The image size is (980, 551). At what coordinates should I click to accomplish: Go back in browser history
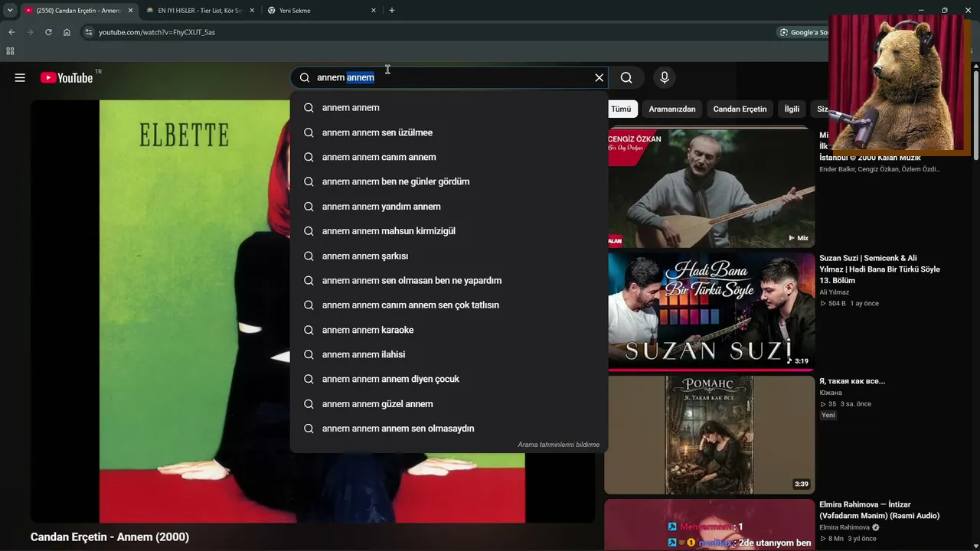11,32
